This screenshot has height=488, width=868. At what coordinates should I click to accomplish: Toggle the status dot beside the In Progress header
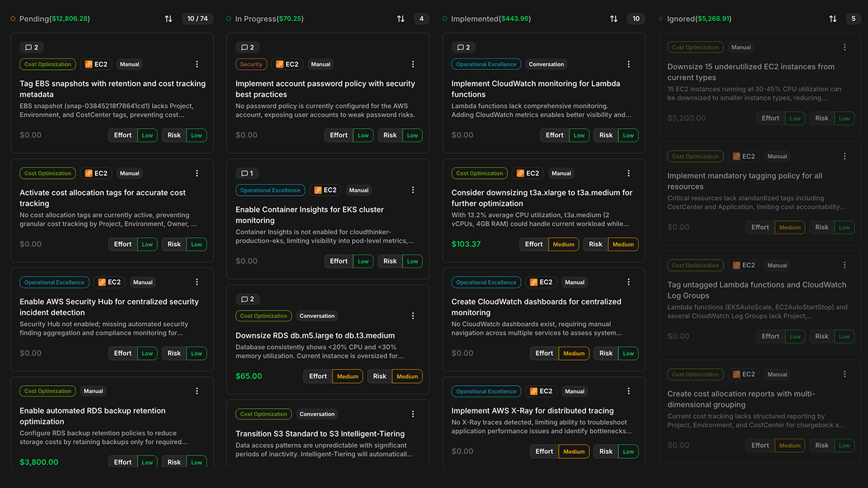coord(228,18)
